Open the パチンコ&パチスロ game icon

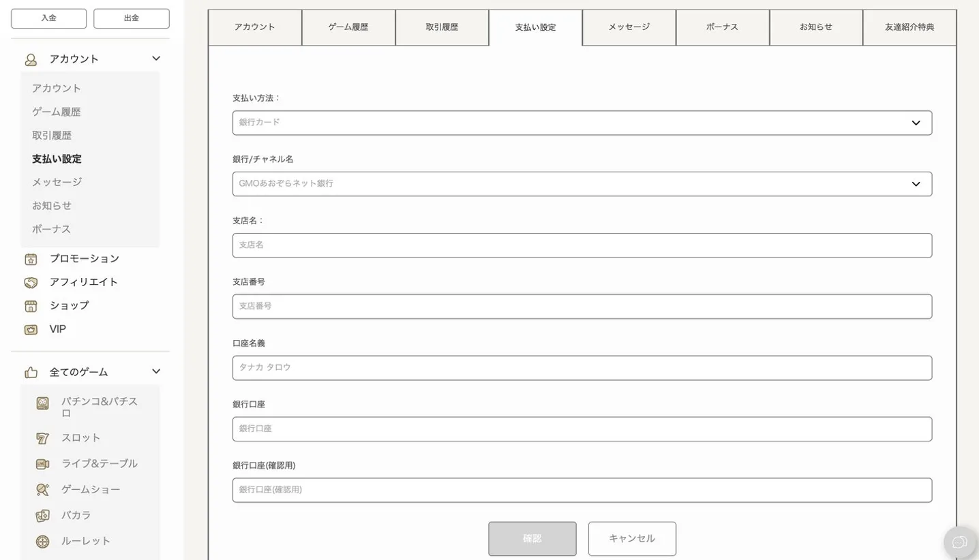[43, 403]
